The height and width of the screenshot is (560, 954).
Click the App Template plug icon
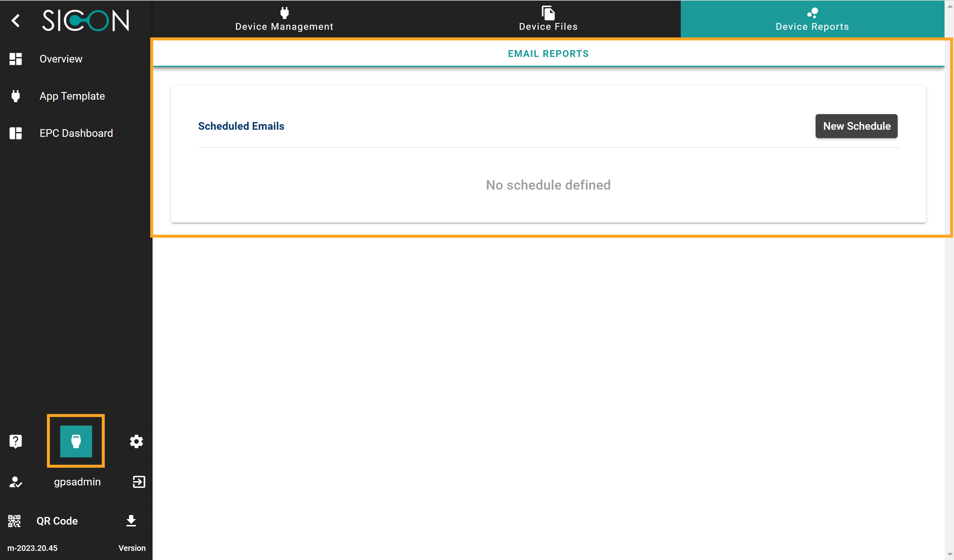pos(16,96)
